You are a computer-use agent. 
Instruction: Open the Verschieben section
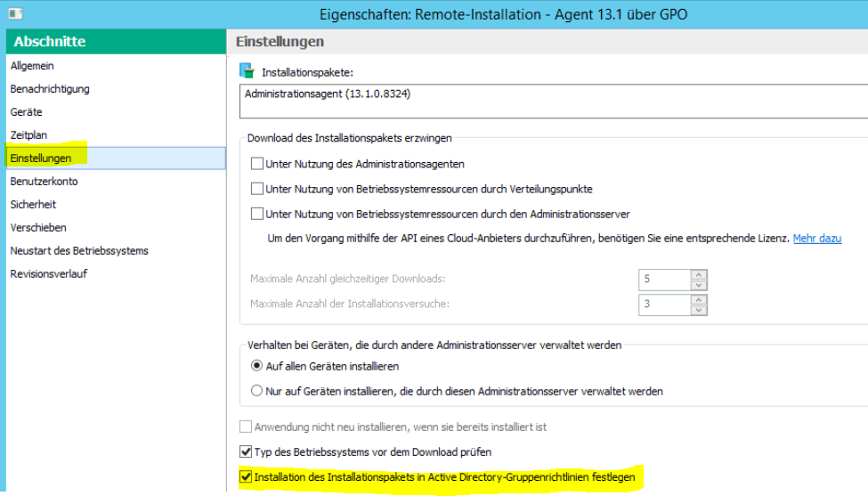point(38,227)
